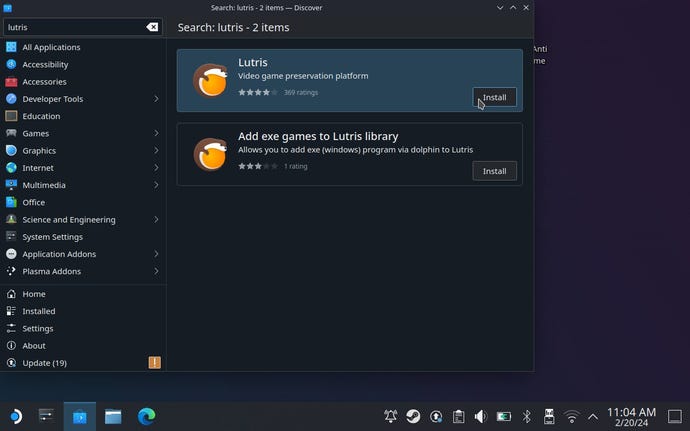690x431 pixels.
Task: Clear the lutris search text
Action: 153,27
